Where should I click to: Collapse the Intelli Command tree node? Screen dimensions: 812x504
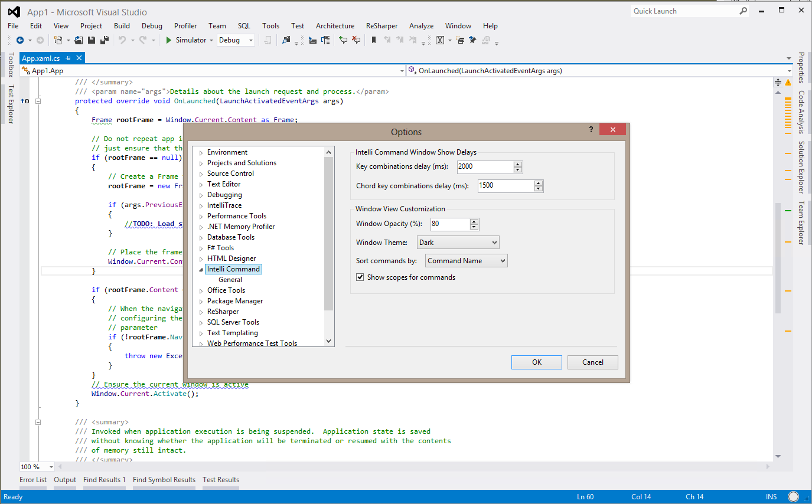click(201, 270)
